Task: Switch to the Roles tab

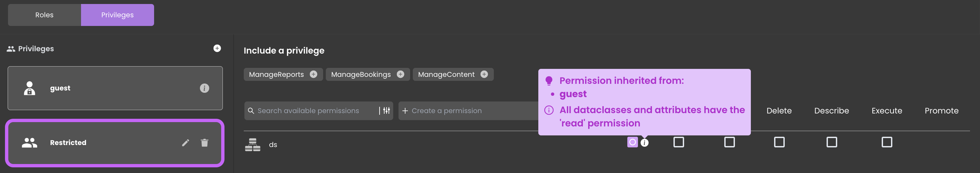Action: click(45, 15)
